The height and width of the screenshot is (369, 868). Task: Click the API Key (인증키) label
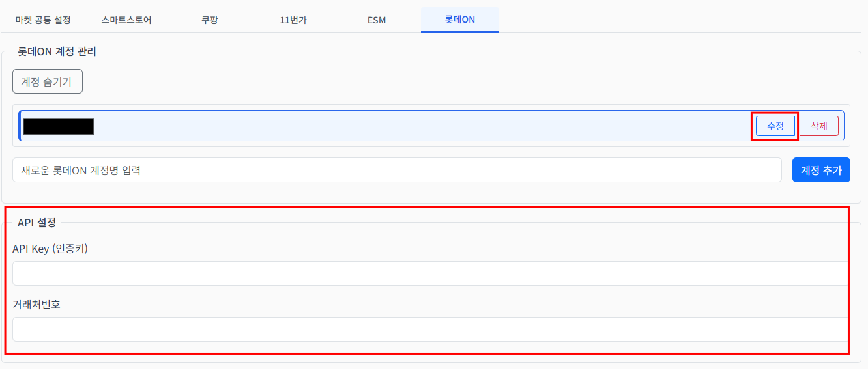click(50, 248)
